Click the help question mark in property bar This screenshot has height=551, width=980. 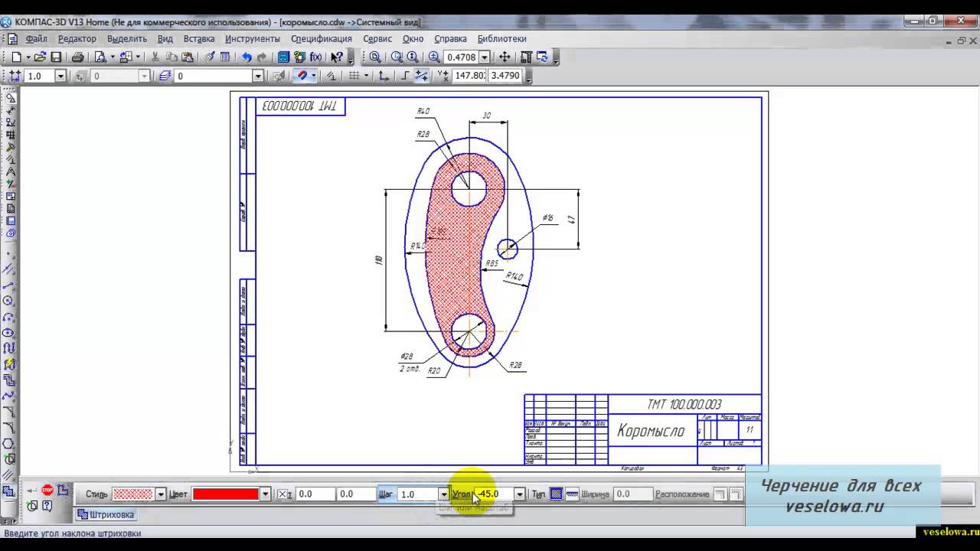(47, 506)
